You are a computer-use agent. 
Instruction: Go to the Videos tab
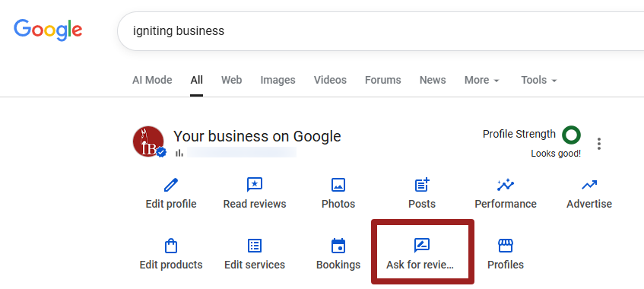pos(330,80)
